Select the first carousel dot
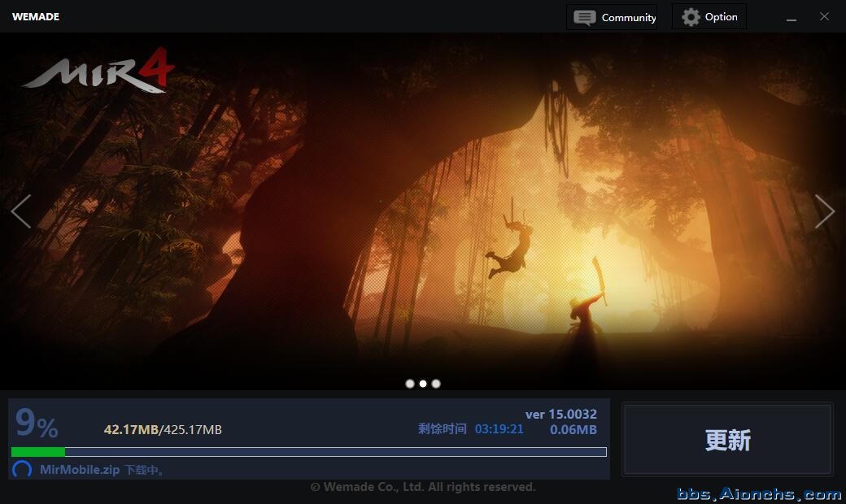 pos(410,384)
